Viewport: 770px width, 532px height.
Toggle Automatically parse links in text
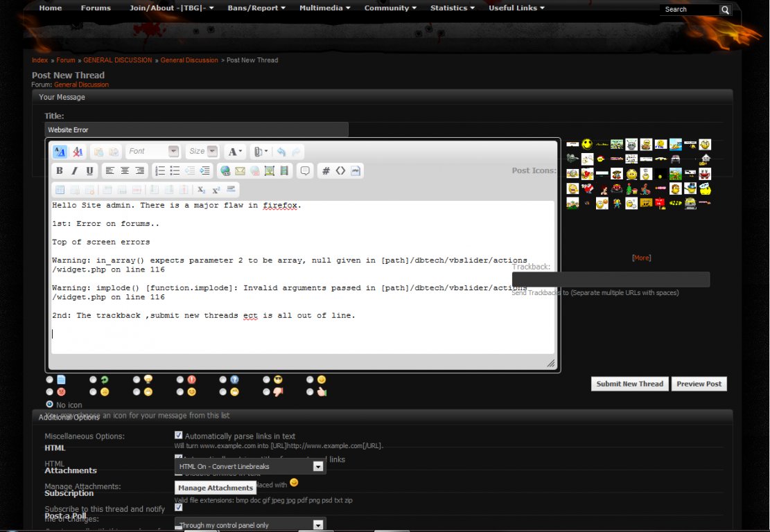coord(179,435)
